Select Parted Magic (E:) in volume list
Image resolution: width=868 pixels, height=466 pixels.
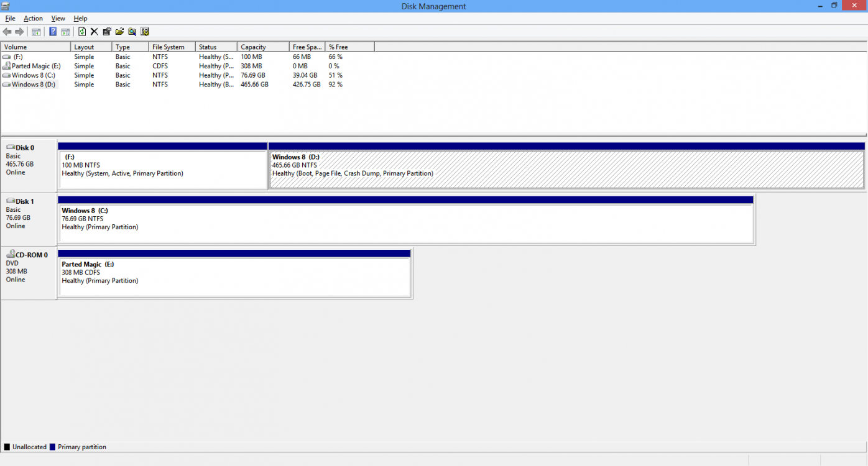(35, 66)
